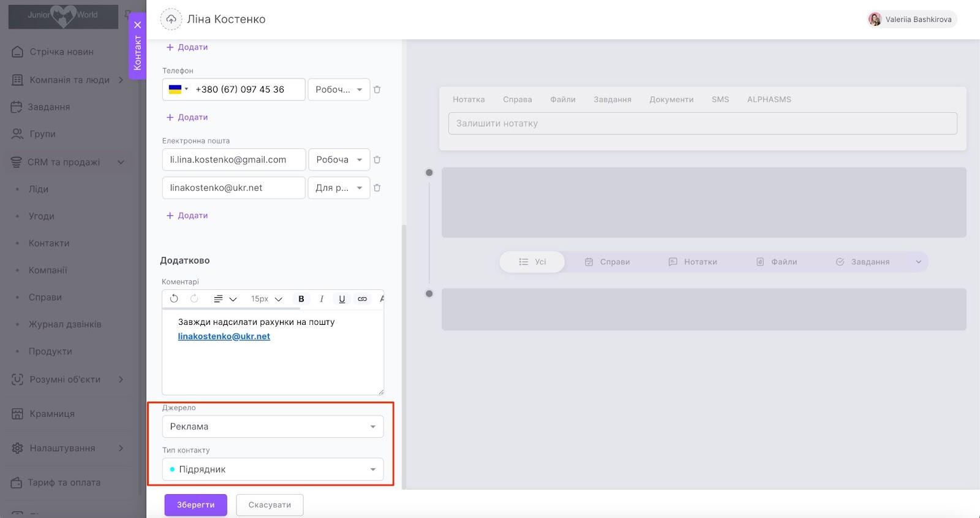Click the Скасувати button
The image size is (980, 518).
coord(269,505)
